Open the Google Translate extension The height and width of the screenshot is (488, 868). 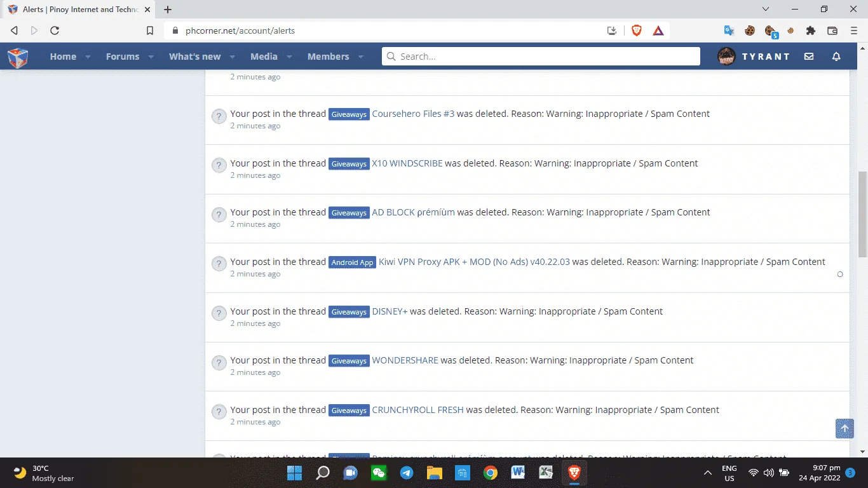[x=729, y=30]
